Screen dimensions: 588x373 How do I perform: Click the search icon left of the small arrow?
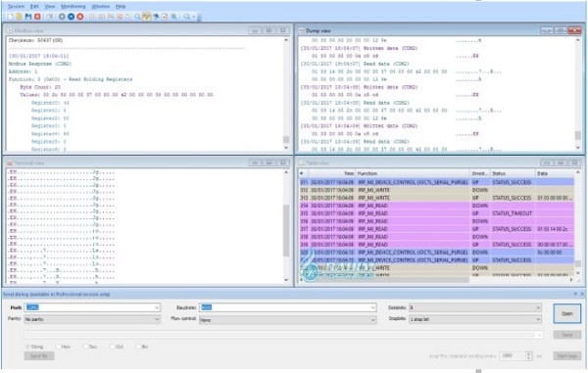click(x=187, y=17)
